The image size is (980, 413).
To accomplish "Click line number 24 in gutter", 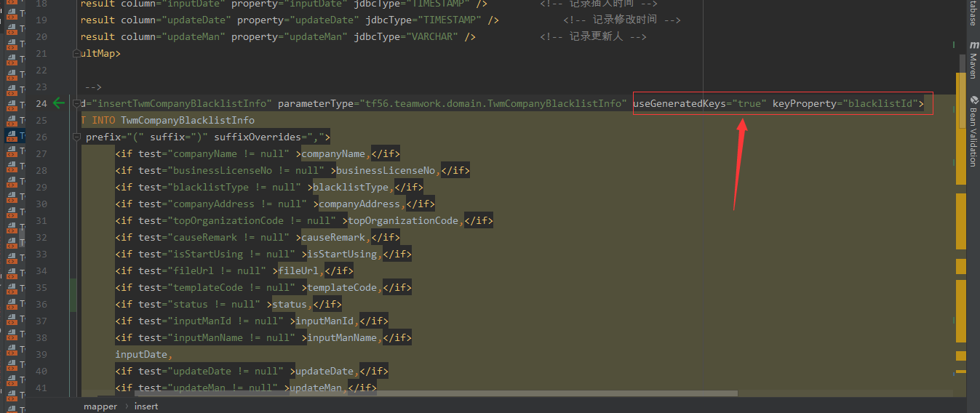I will (41, 103).
